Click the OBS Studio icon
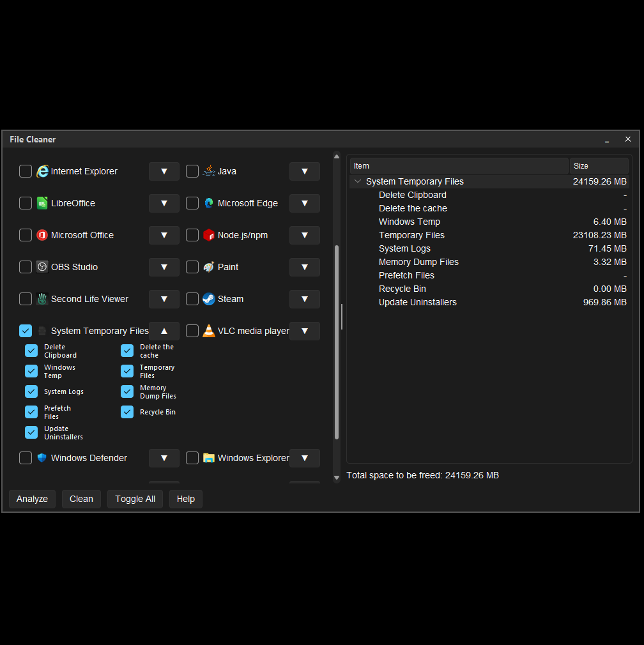The height and width of the screenshot is (645, 644). point(42,267)
